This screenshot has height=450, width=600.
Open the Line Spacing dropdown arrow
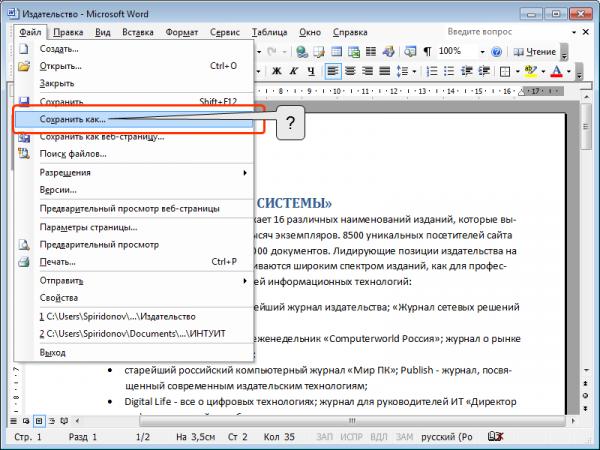click(414, 72)
